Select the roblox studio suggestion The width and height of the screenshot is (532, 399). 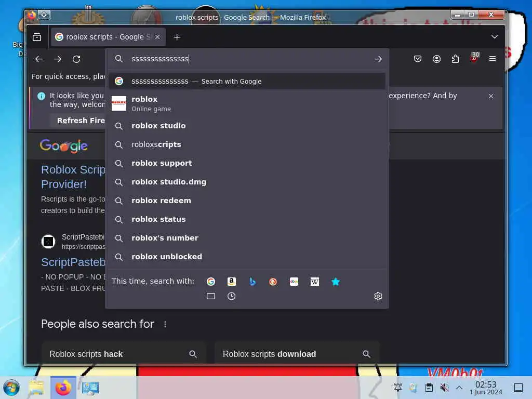click(x=247, y=126)
